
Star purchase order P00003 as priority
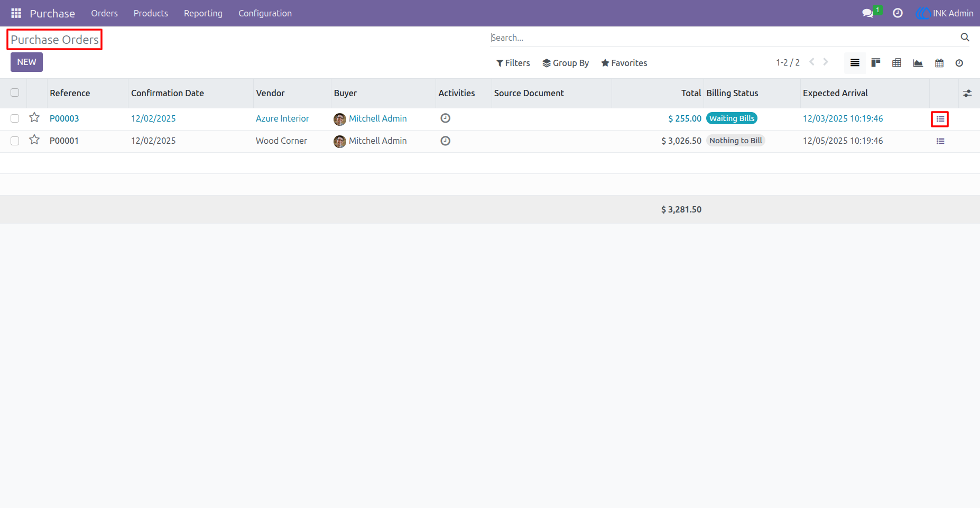pos(34,118)
